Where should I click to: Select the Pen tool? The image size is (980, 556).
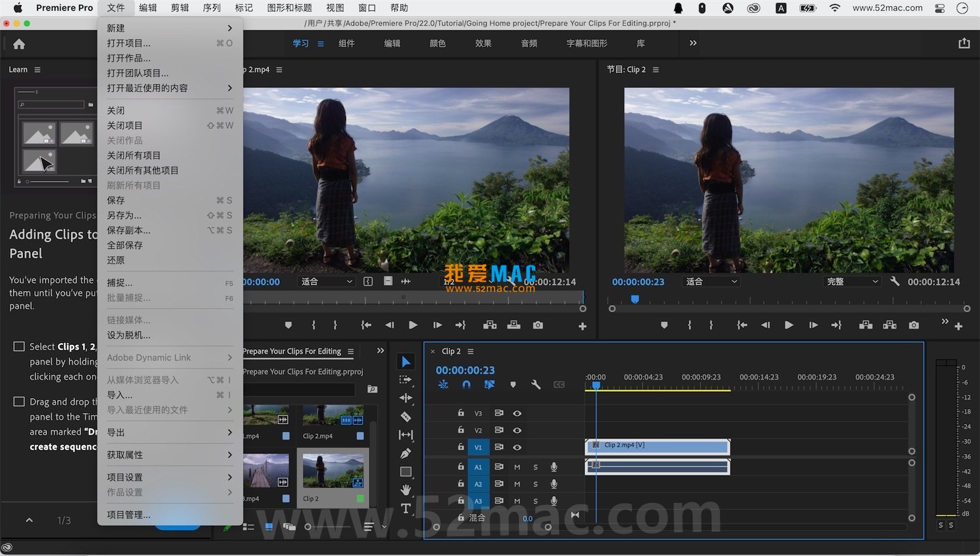pos(406,453)
